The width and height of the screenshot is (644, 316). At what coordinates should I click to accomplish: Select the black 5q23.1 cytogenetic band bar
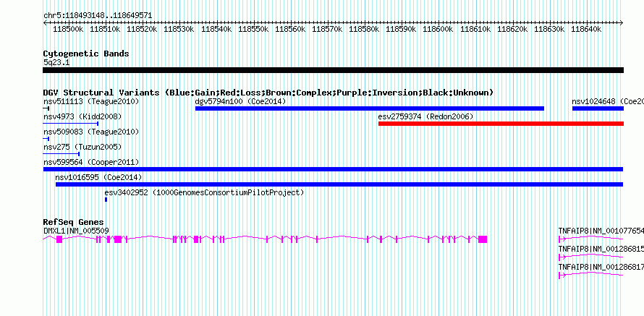pyautogui.click(x=333, y=70)
